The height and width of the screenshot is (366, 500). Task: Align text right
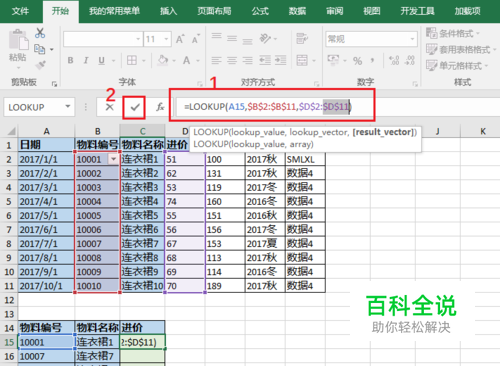(x=247, y=60)
